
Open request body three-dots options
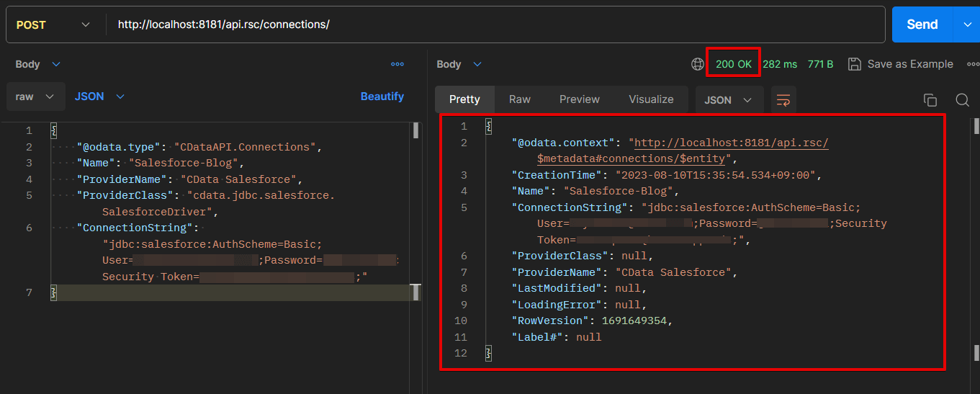397,64
